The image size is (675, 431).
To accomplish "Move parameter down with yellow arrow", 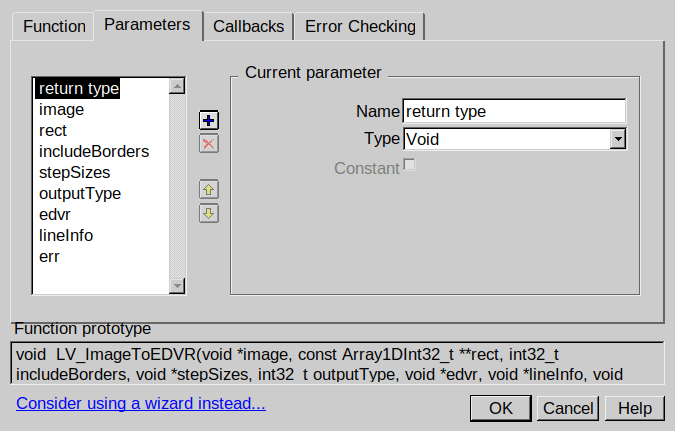I will coord(209,213).
